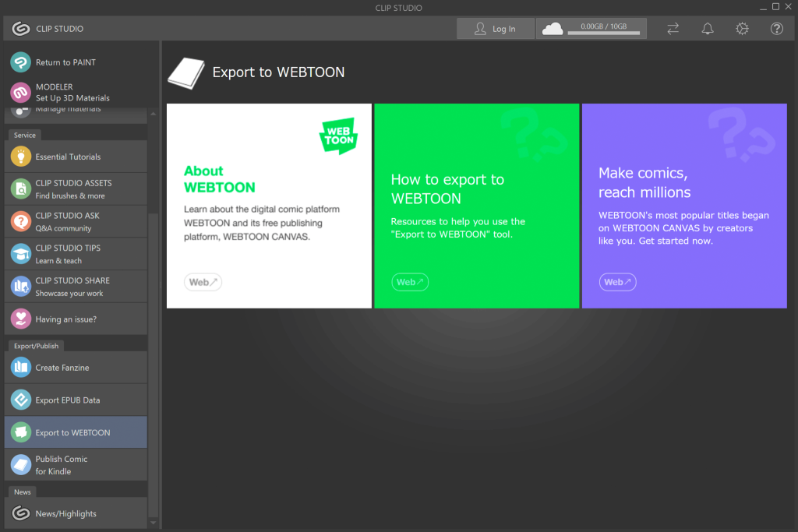Viewport: 798px width, 532px height.
Task: Click the Service section label
Action: [25, 136]
